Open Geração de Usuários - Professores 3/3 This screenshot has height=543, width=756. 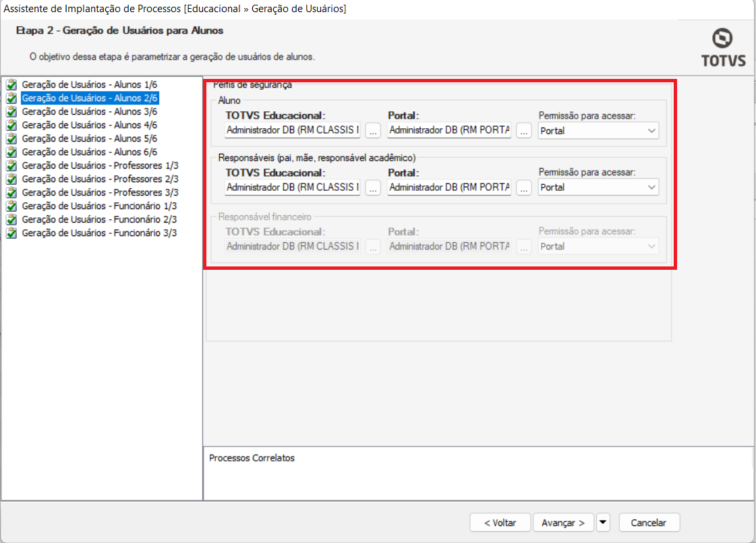click(100, 192)
